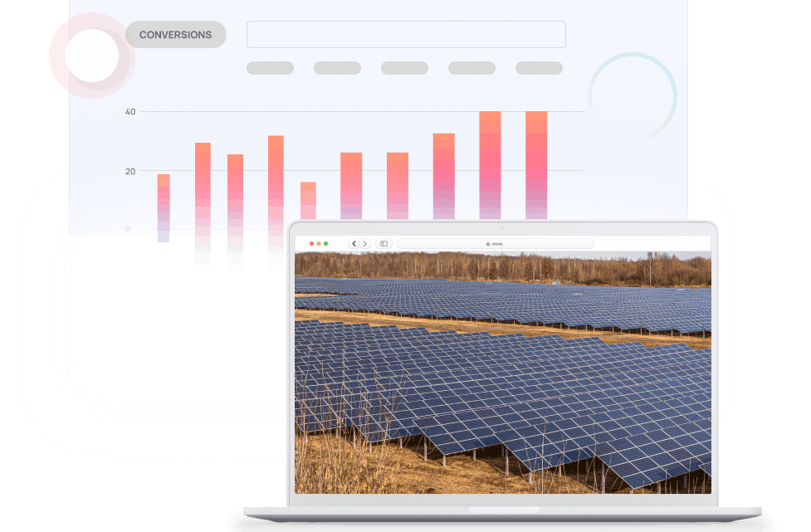Toggle the browser sidebar icon

(384, 243)
